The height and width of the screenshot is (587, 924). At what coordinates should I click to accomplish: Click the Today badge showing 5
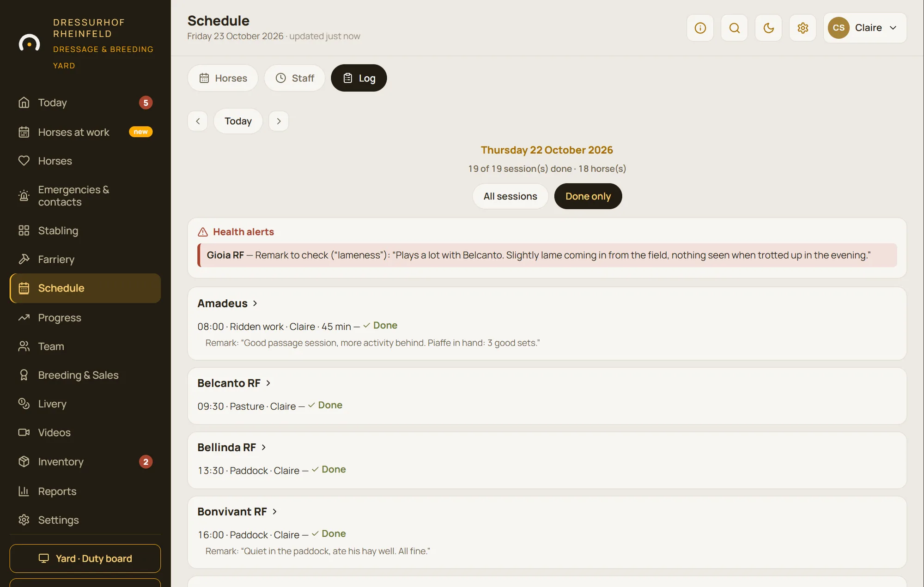coord(146,103)
